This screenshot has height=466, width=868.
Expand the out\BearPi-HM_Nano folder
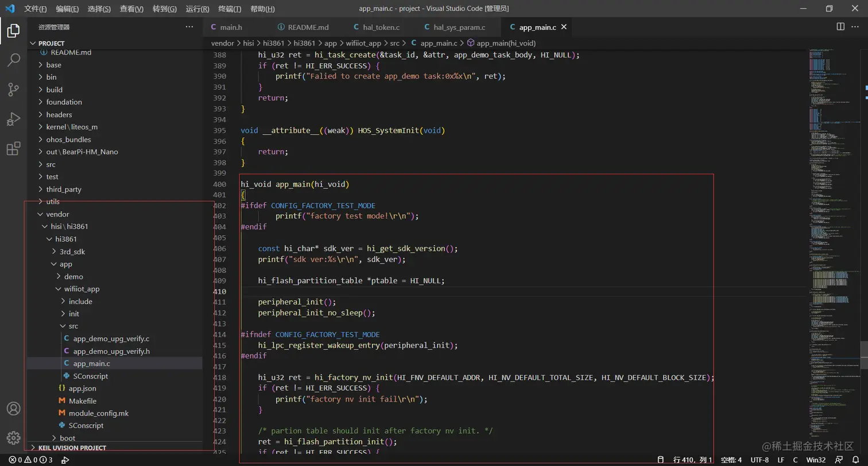pos(115,152)
